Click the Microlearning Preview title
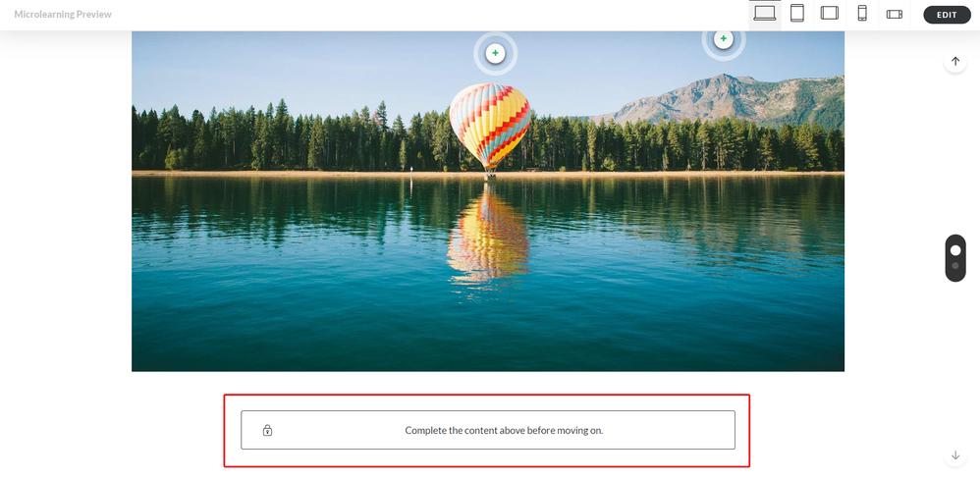 [x=63, y=15]
